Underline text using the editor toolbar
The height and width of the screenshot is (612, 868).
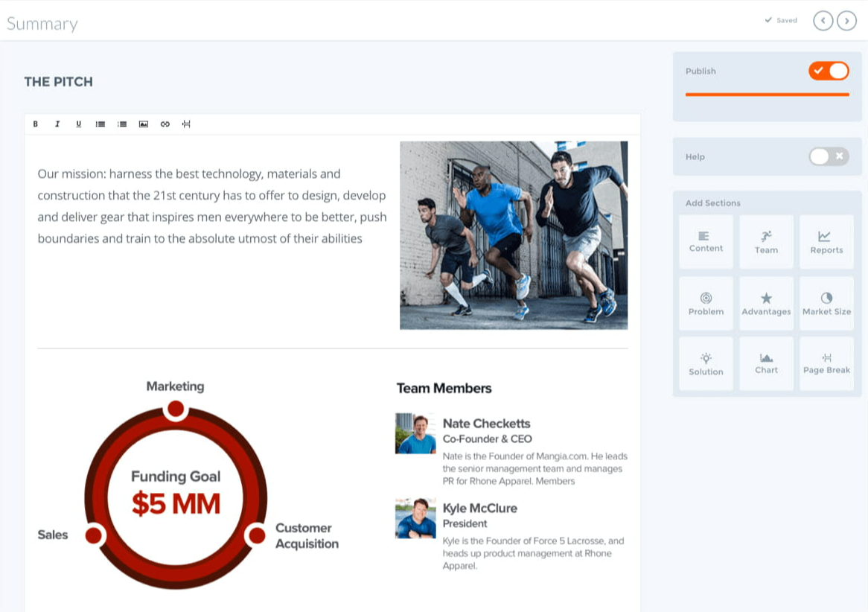coord(78,124)
